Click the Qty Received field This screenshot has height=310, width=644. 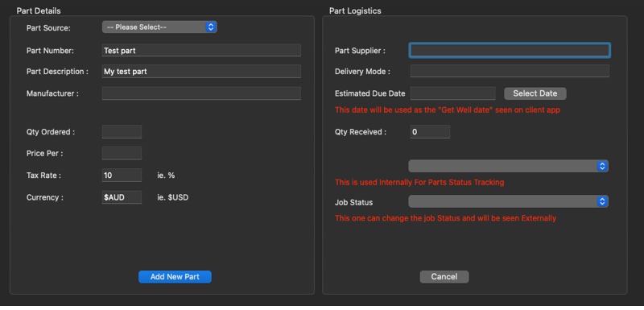[430, 132]
